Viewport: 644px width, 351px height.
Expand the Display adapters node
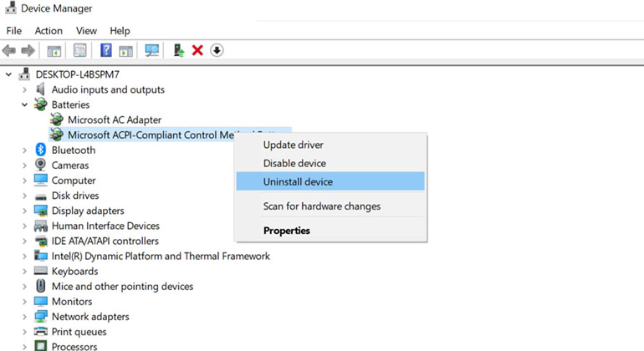click(x=24, y=211)
